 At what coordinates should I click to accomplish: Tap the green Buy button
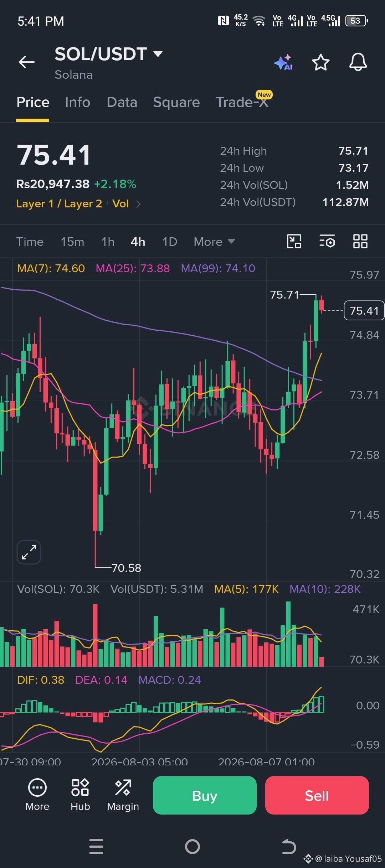click(x=205, y=795)
